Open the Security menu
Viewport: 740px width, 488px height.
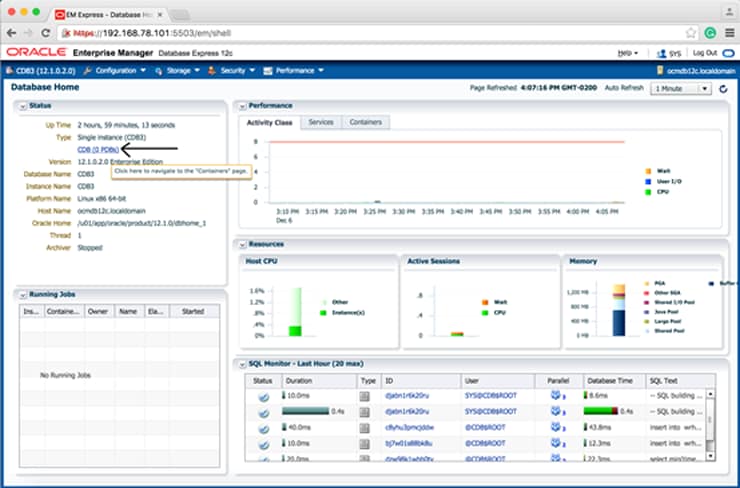pos(231,70)
